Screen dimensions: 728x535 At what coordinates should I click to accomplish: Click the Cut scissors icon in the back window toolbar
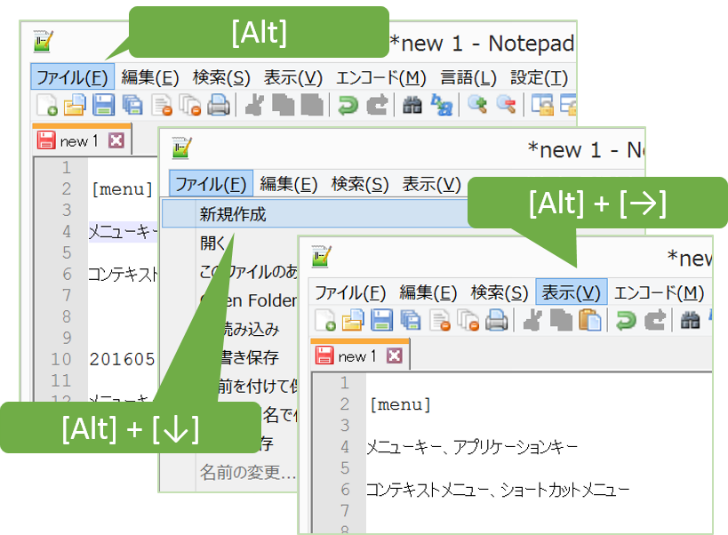pyautogui.click(x=254, y=105)
